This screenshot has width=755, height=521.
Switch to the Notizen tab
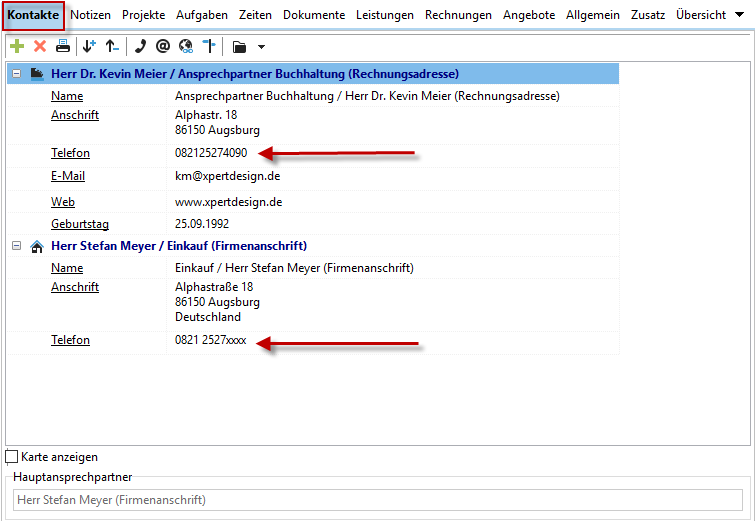pos(91,15)
